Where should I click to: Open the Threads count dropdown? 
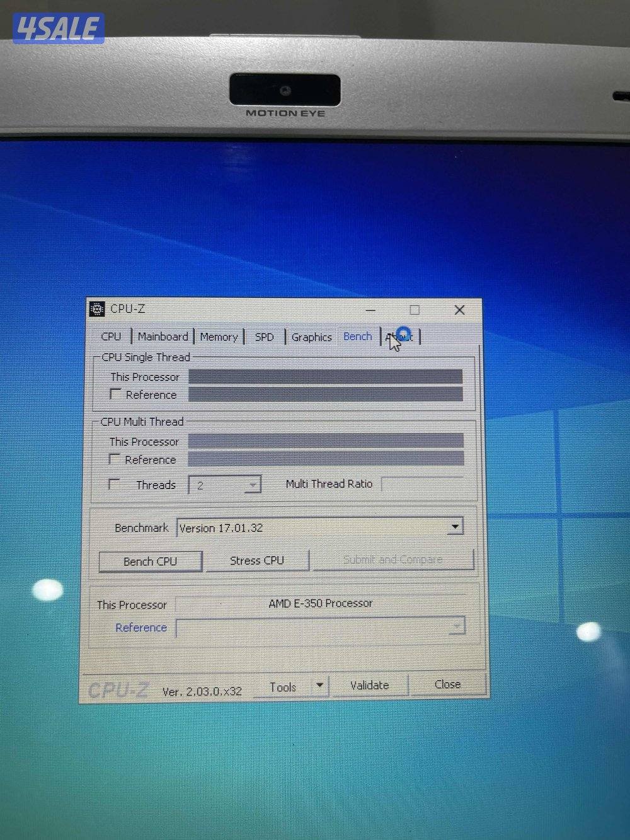252,483
